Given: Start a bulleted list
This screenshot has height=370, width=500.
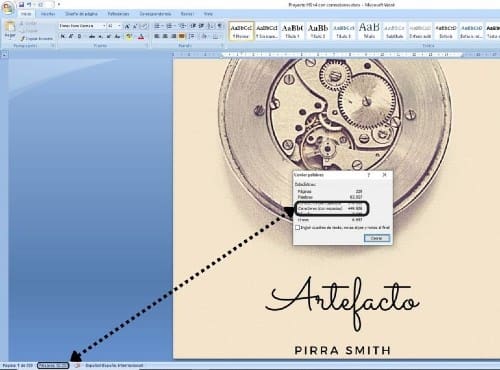Looking at the screenshot, I should pos(158,26).
